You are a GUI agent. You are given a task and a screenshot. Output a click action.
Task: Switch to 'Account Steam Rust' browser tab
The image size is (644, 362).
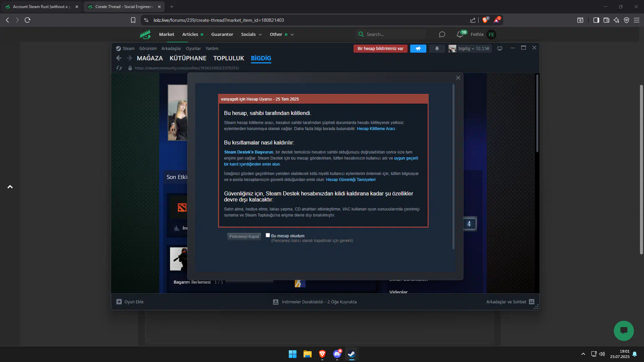tap(42, 7)
